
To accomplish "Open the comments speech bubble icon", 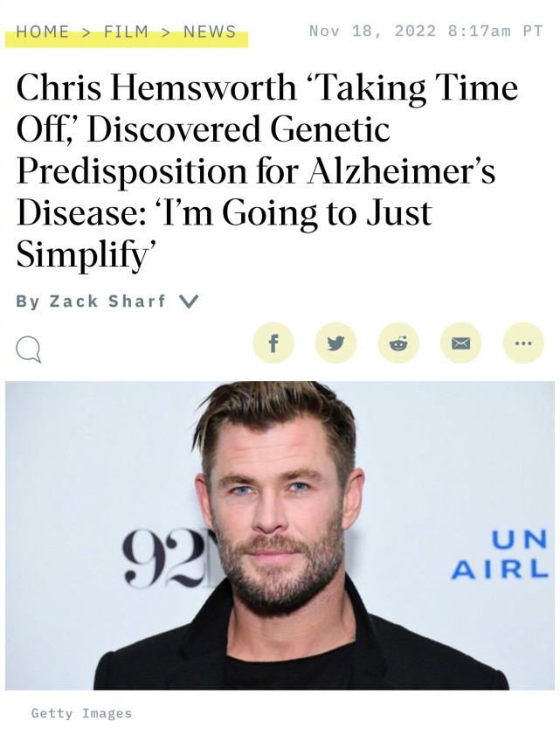I will click(x=28, y=350).
